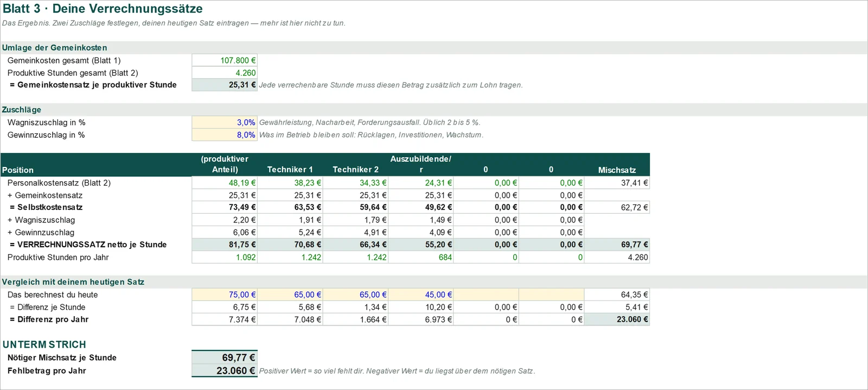Click the Vergleich mit deinem heutigen Satz heading

coord(73,282)
